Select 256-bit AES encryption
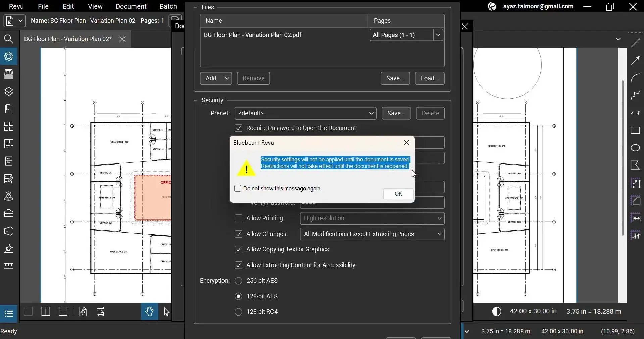The width and height of the screenshot is (644, 339). pos(238,281)
